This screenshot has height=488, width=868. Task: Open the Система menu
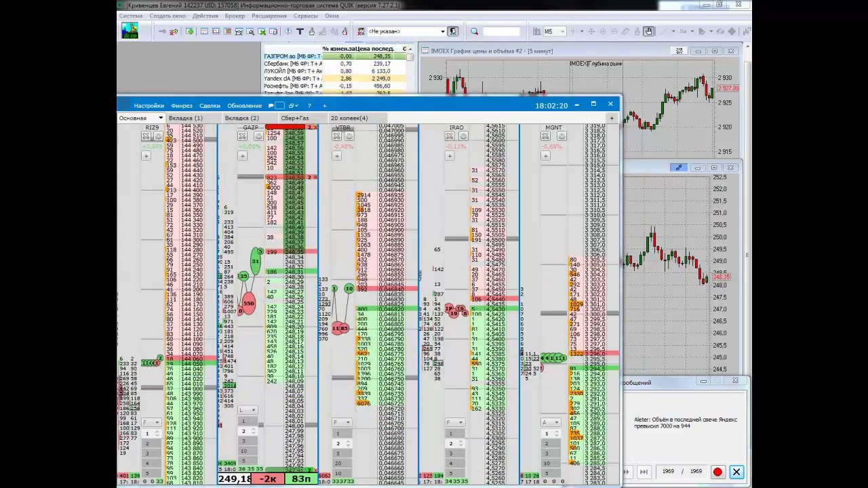[131, 16]
